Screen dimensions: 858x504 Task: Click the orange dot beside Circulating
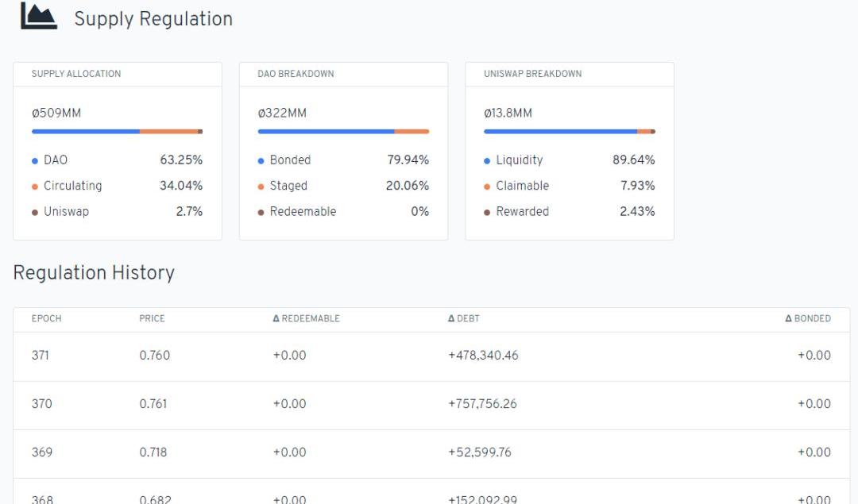point(35,187)
